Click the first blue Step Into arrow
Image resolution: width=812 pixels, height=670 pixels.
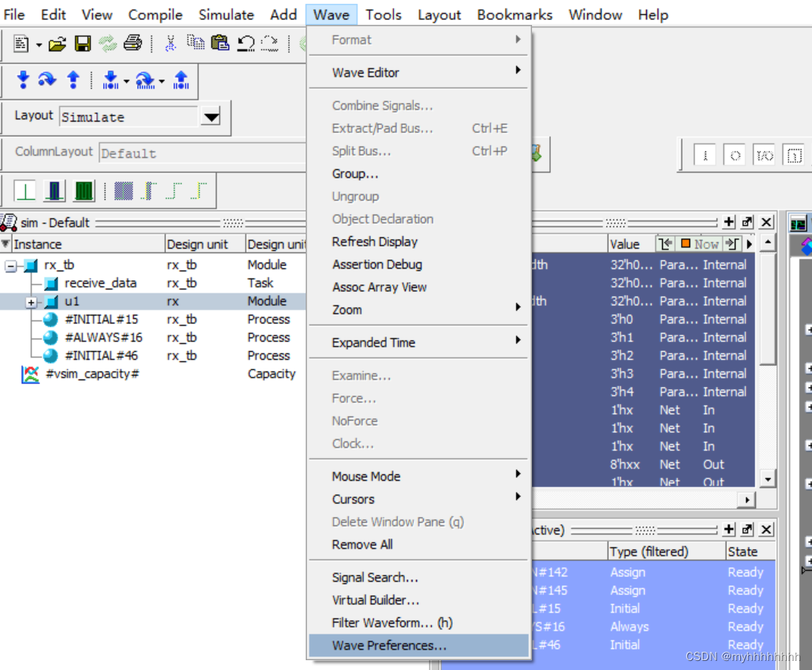pos(23,80)
